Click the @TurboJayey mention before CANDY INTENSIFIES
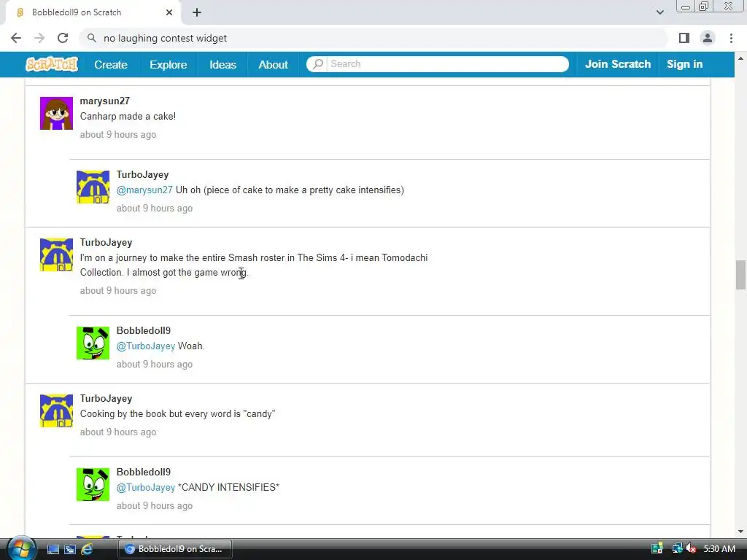Viewport: 747px width, 560px height. coord(146,487)
